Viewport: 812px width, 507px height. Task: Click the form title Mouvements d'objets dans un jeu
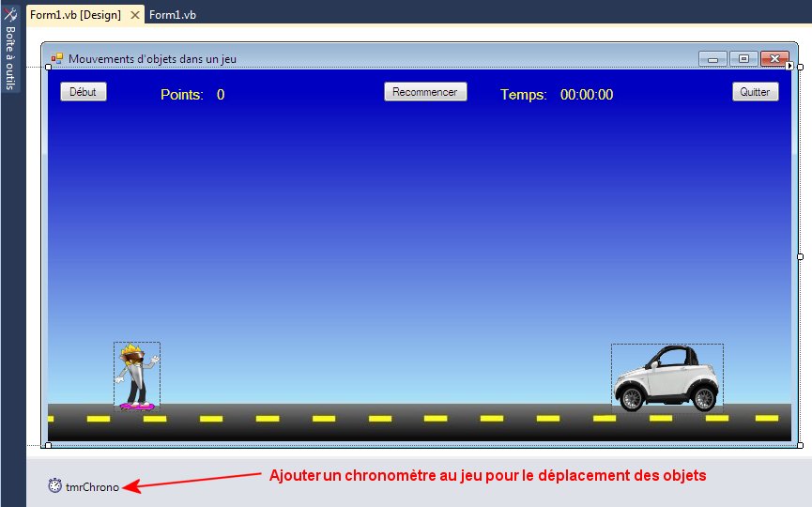[152, 59]
